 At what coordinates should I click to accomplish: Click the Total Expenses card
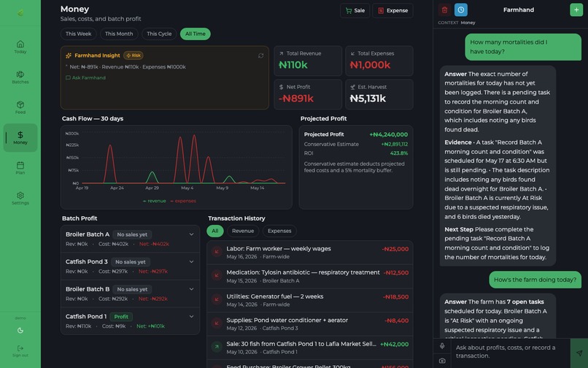coord(379,61)
